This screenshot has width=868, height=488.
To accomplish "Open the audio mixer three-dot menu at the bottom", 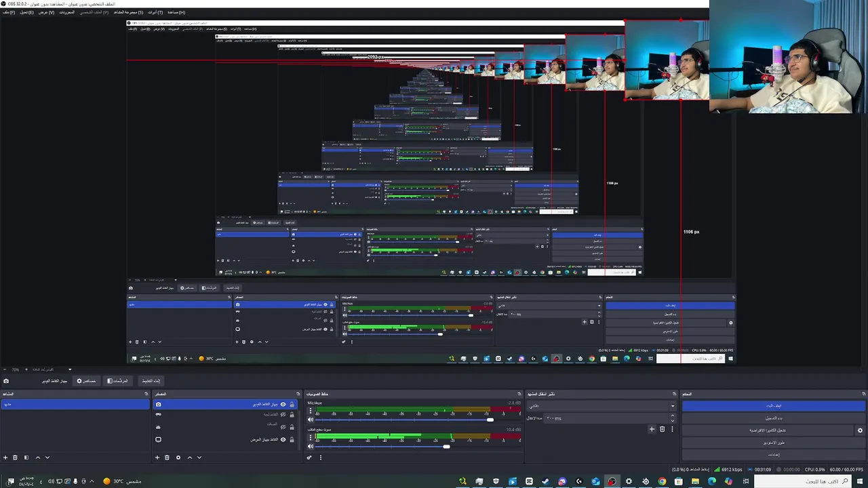I will [321, 457].
